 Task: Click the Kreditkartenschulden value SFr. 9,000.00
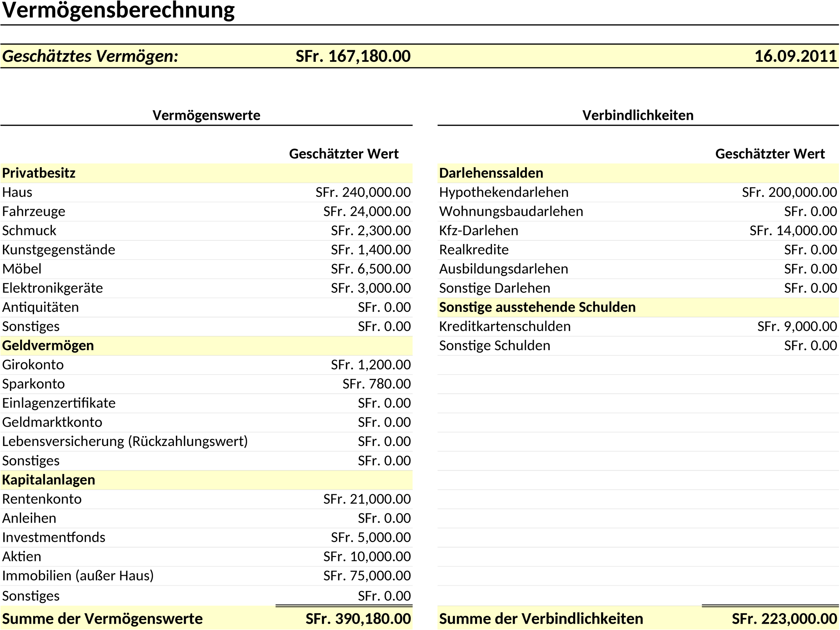point(797,326)
